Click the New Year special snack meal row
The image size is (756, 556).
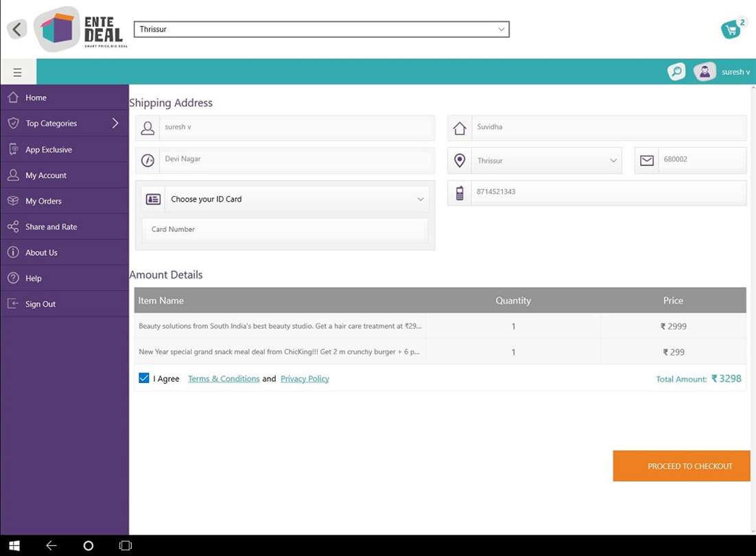440,351
